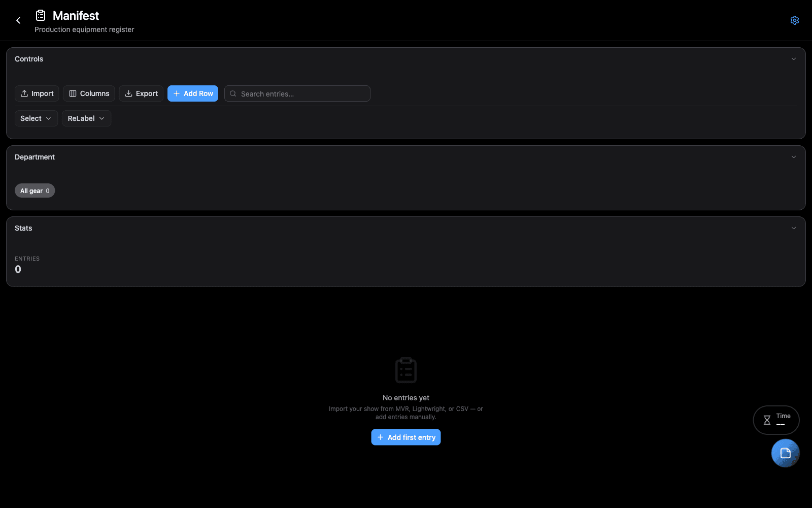Click the No entries yet message
Screen dimensions: 812x508
(406, 398)
